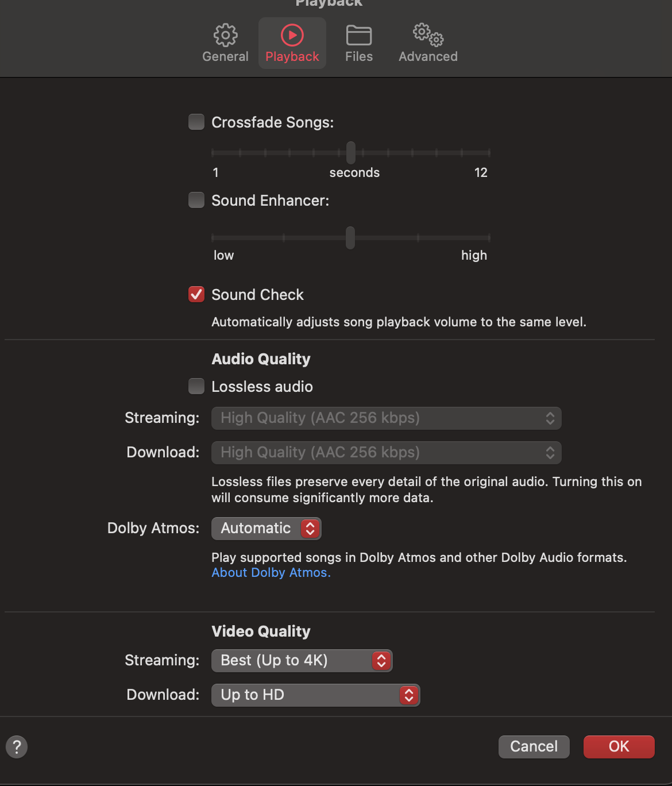
Task: Click the video Streaming popup arrows icon
Action: click(381, 661)
